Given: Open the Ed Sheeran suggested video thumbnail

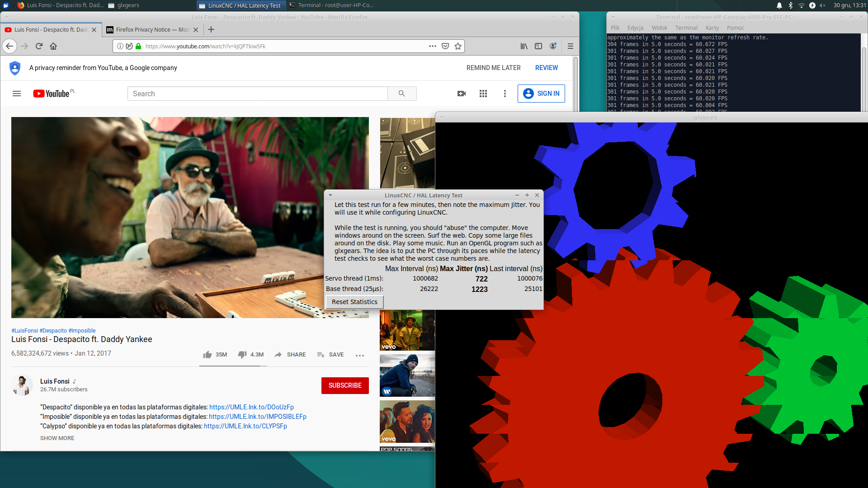Looking at the screenshot, I should (407, 375).
